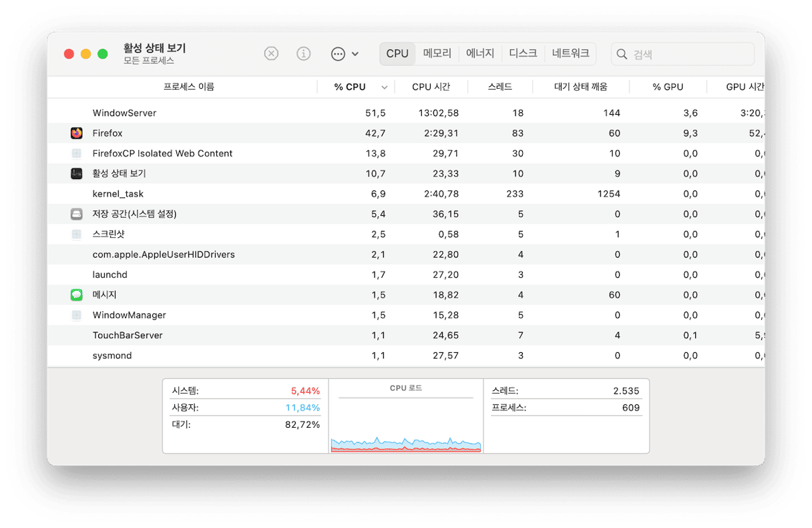The height and width of the screenshot is (528, 812).
Task: Click the WindowManager process icon
Action: 77,315
